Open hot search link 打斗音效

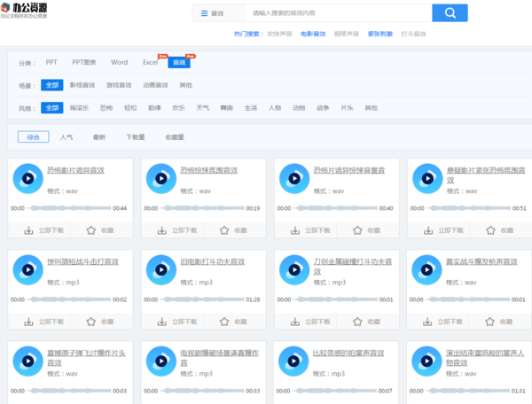pyautogui.click(x=413, y=34)
